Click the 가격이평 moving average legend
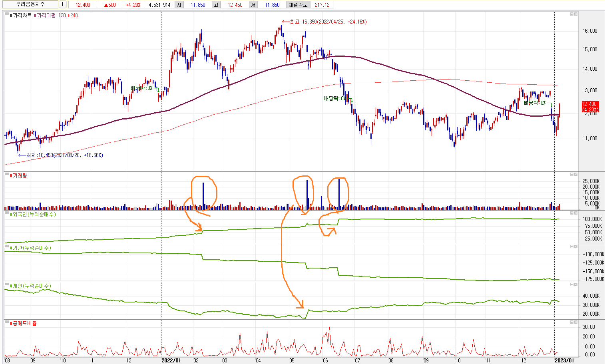Image resolution: width=605 pixels, height=364 pixels. point(45,16)
